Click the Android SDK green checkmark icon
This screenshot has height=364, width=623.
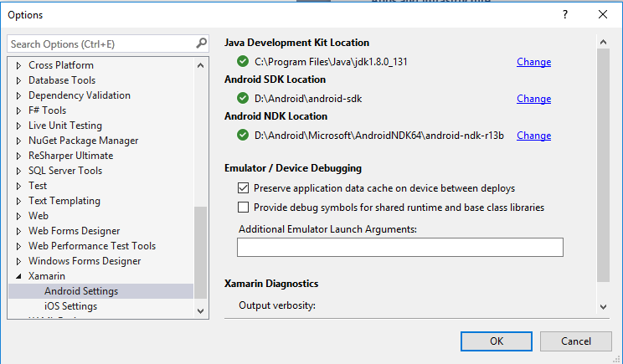[242, 98]
